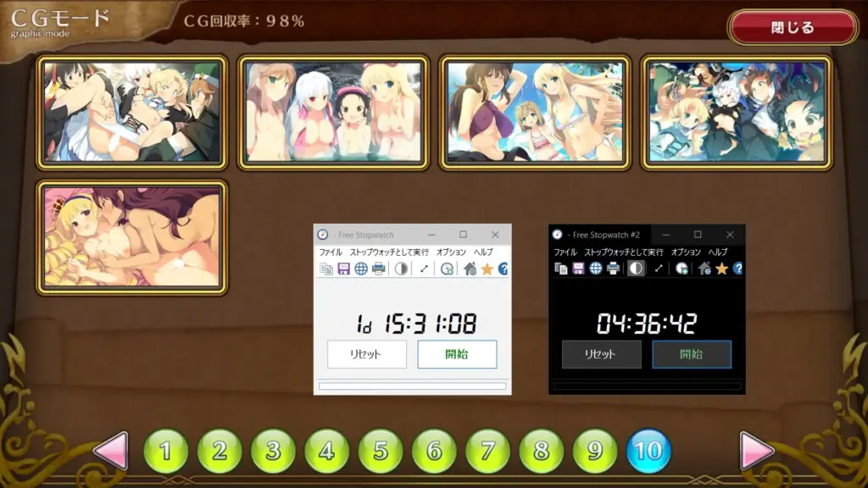Expand ストップウォッチとして実行 menu in the white stopwatch
Viewport: 868px width, 488px height.
(x=389, y=252)
